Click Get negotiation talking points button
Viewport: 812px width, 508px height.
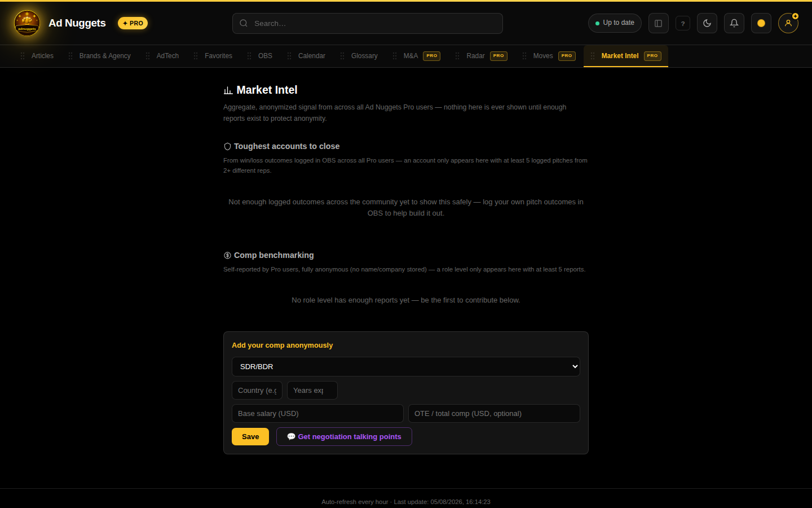coord(344,437)
